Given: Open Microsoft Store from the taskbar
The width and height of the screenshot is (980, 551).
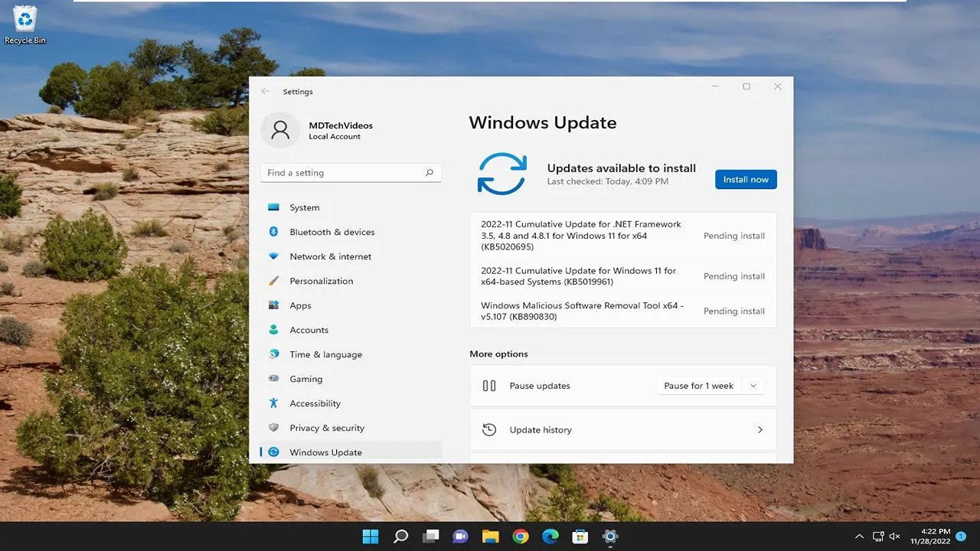Looking at the screenshot, I should (x=580, y=536).
